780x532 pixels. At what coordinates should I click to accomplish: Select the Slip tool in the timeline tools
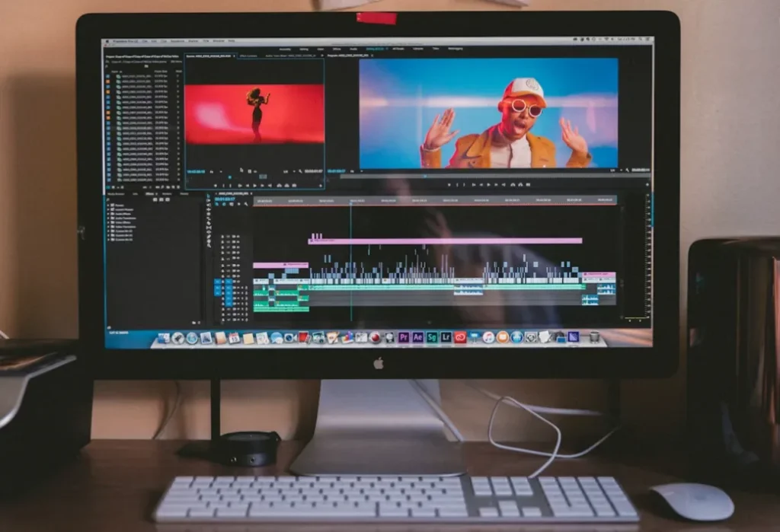(208, 228)
